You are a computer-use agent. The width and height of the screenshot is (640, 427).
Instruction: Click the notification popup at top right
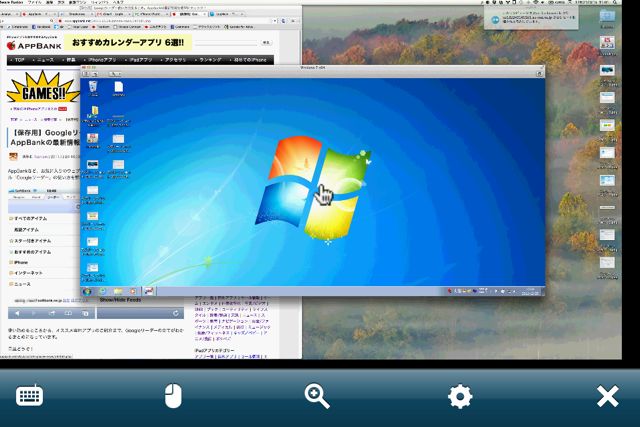pyautogui.click(x=531, y=18)
